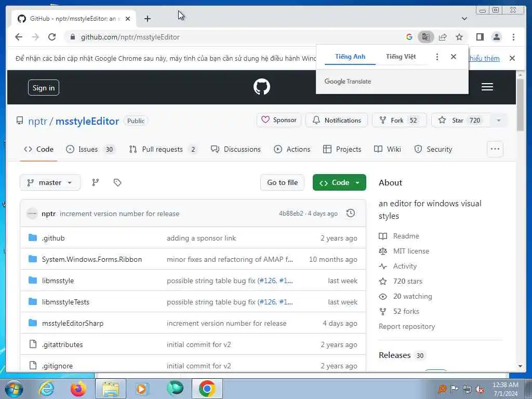Image resolution: width=532 pixels, height=399 pixels.
Task: Open the msstyleEditor repository name link
Action: click(87, 121)
